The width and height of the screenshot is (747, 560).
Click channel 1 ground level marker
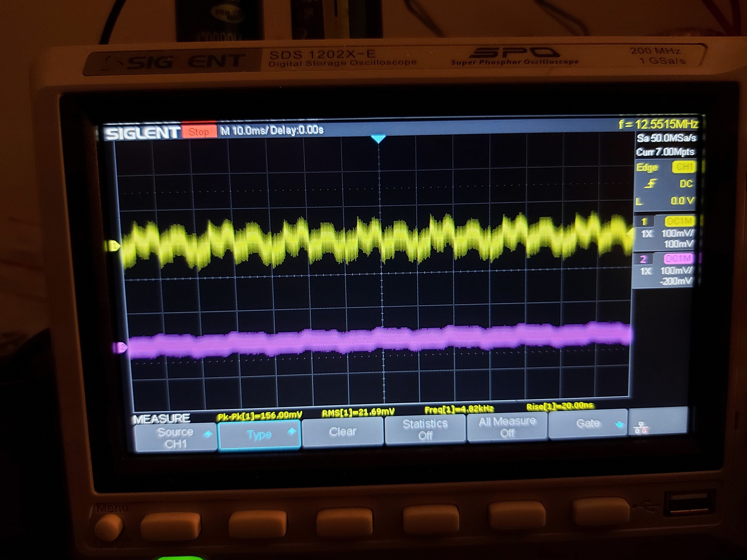[113, 246]
